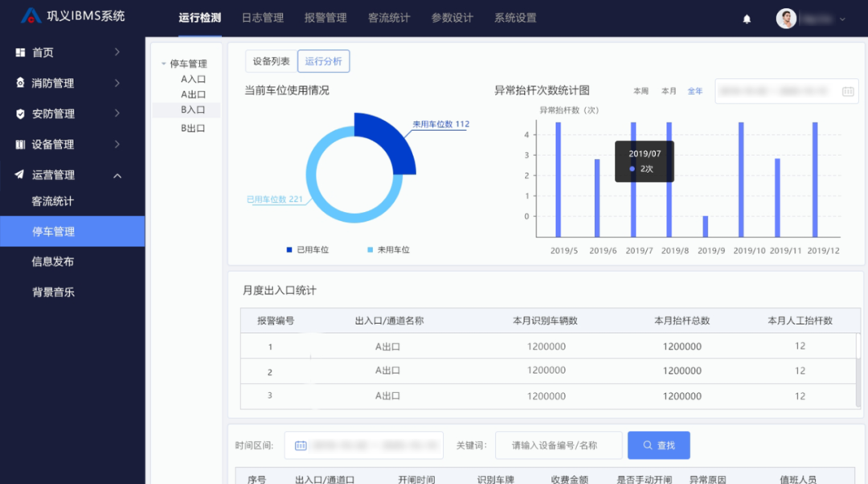This screenshot has height=484, width=868.
Task: Expand the user account dropdown arrow
Action: coord(842,18)
